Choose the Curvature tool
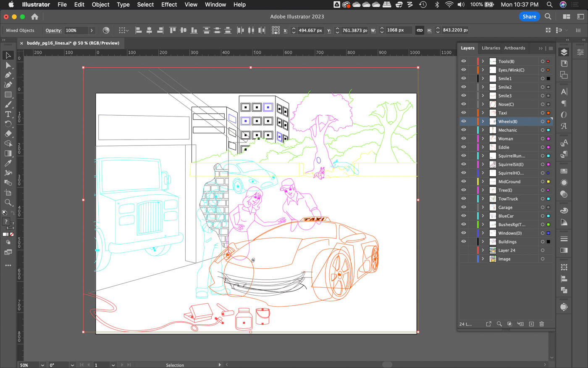Screen dimensions: 588x368 coord(8,85)
